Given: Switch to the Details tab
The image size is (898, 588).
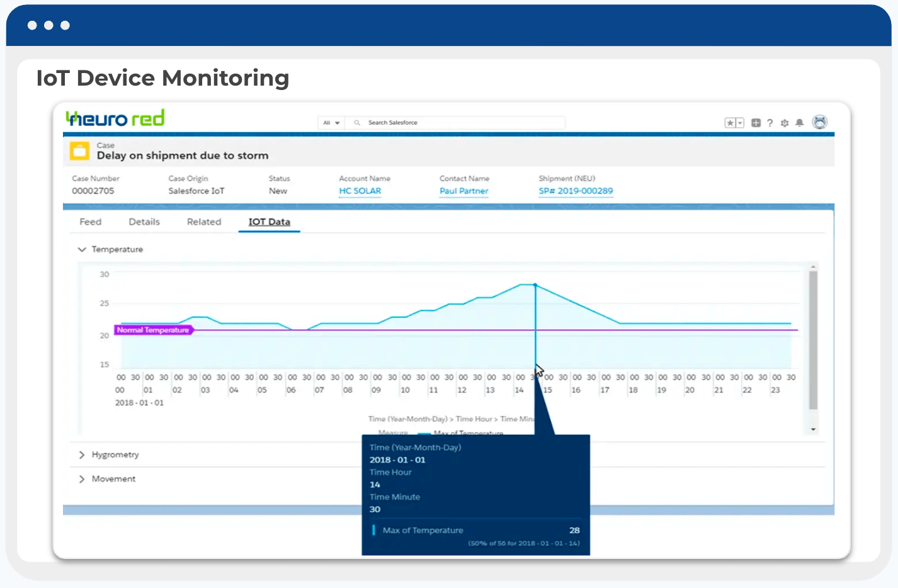Looking at the screenshot, I should 144,222.
